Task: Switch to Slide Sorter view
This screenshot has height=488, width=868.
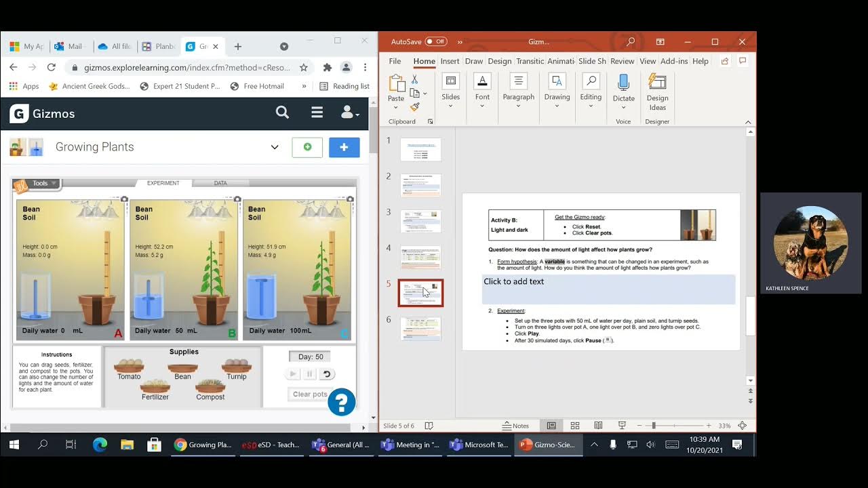Action: pyautogui.click(x=575, y=426)
